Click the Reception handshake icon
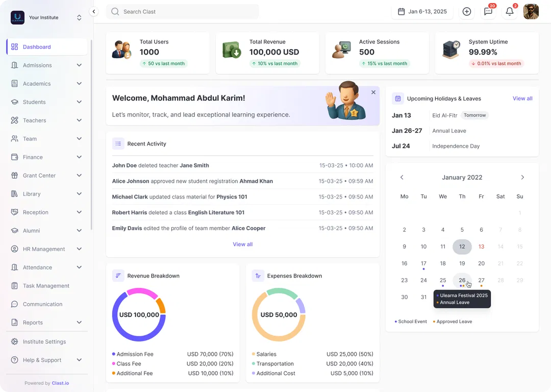The height and width of the screenshot is (392, 551). point(14,212)
